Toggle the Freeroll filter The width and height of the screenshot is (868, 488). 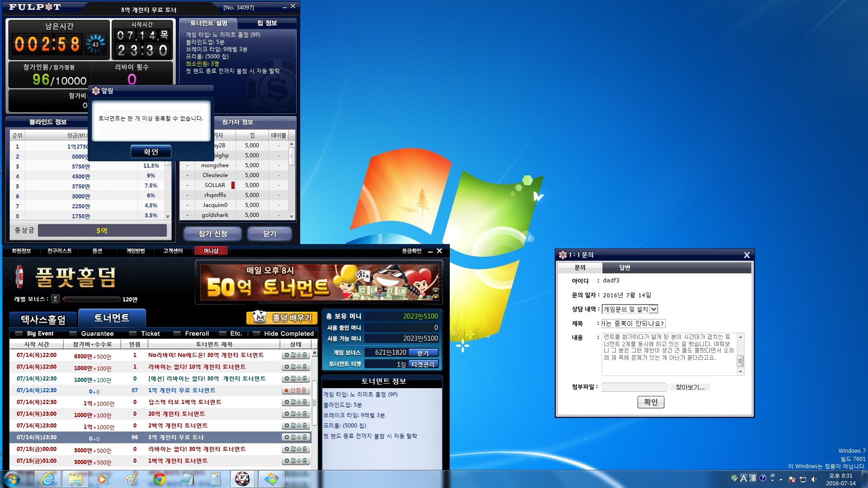click(x=191, y=333)
